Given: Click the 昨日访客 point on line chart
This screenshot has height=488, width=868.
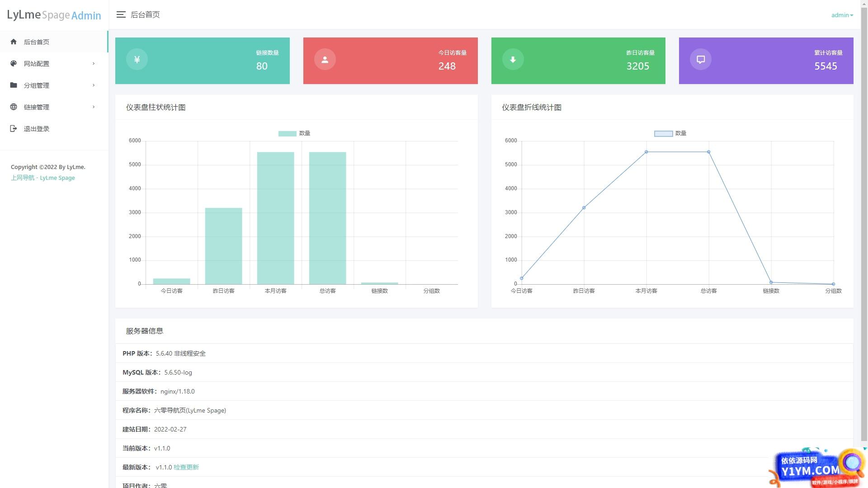Looking at the screenshot, I should coord(584,208).
